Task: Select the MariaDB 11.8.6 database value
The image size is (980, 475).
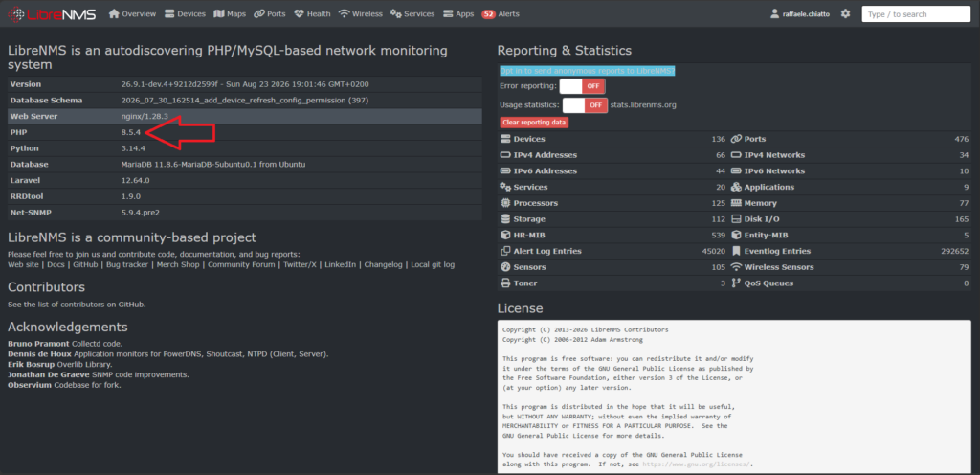Action: pos(213,165)
